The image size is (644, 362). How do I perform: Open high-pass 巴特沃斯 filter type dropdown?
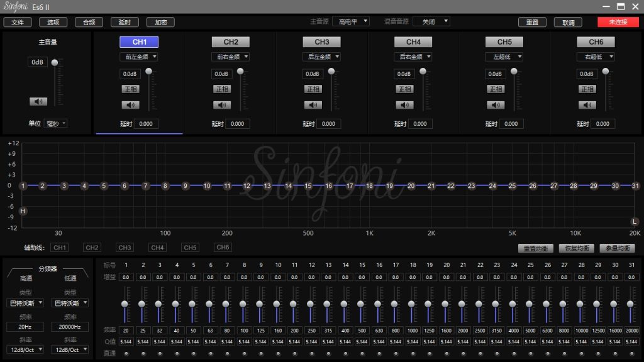tap(25, 303)
